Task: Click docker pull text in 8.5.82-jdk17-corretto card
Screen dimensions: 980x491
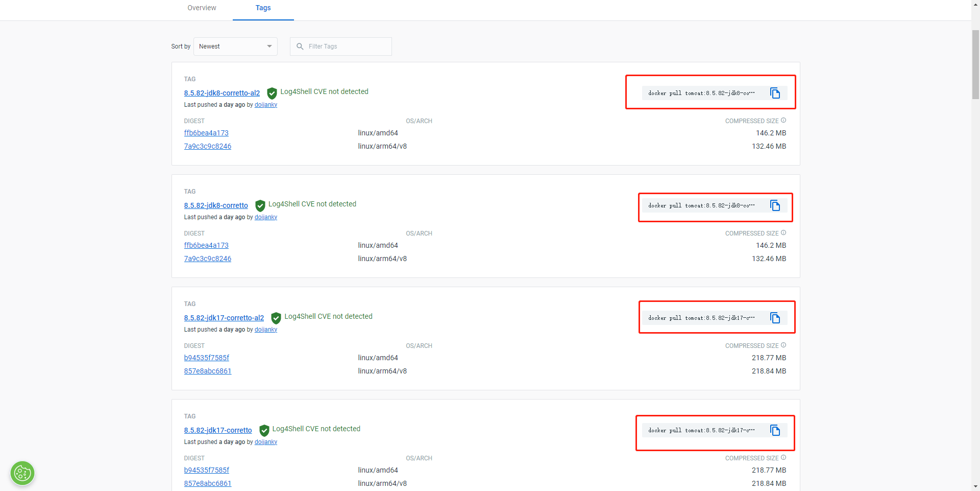Action: (701, 430)
